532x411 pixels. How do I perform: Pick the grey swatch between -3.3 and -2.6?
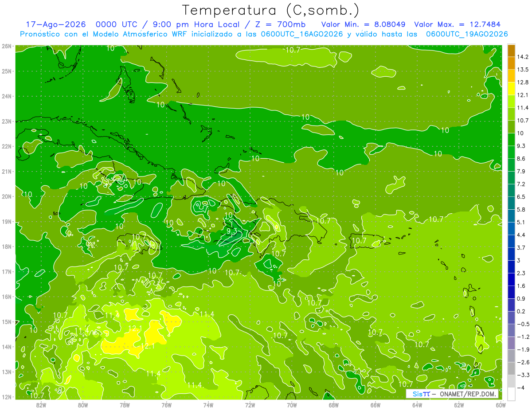[511, 368]
